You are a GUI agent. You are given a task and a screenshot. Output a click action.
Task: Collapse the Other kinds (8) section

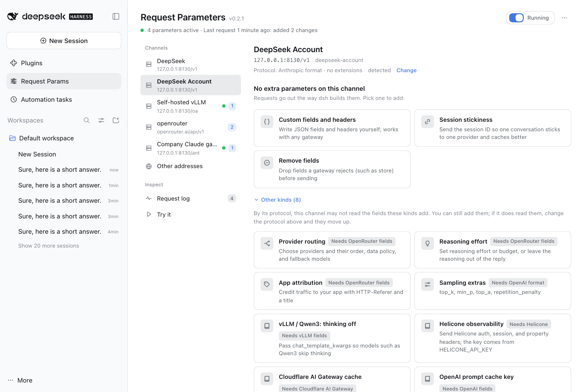point(277,200)
